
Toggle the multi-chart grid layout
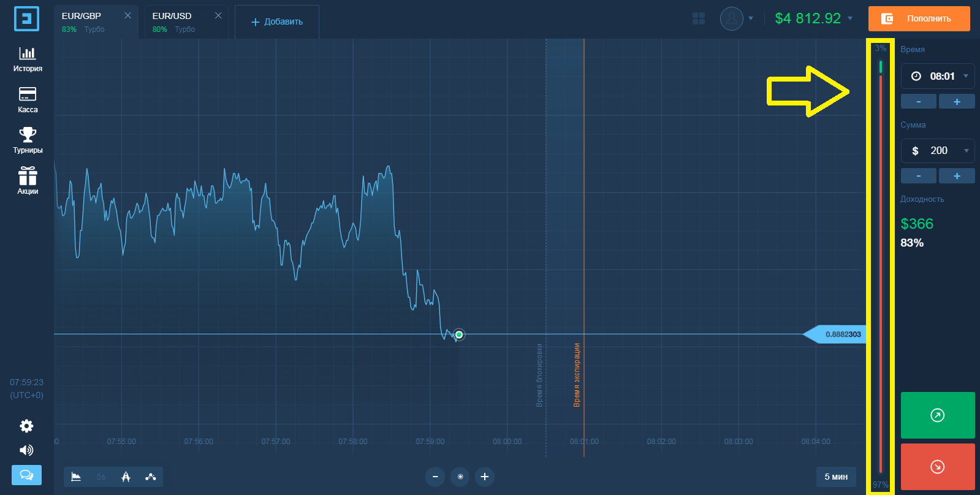click(x=699, y=18)
